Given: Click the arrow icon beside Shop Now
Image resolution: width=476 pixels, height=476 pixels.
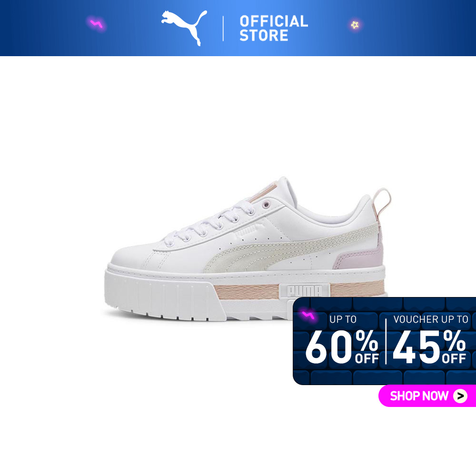Looking at the screenshot, I should pos(460,396).
